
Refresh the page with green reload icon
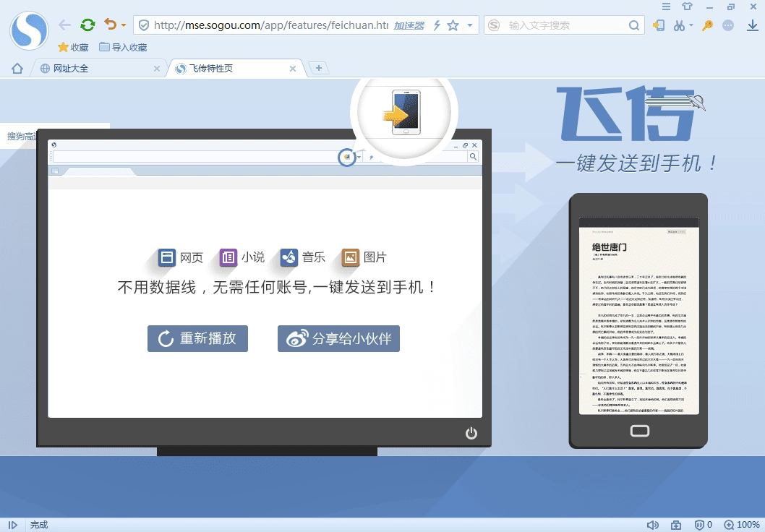click(x=87, y=25)
